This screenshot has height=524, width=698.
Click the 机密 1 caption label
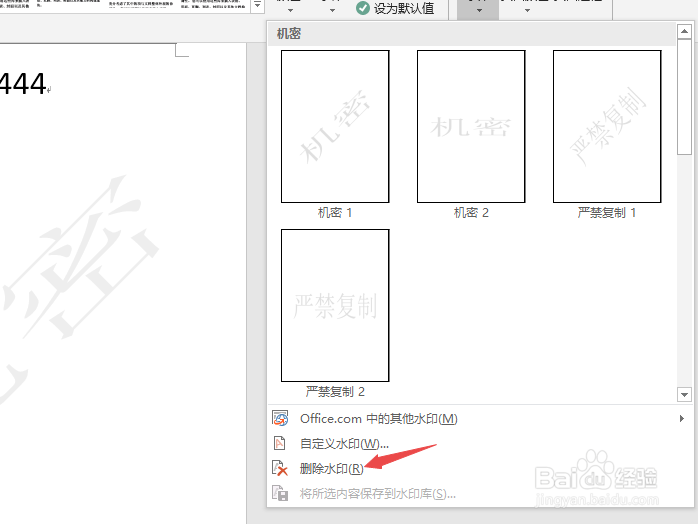pyautogui.click(x=335, y=213)
